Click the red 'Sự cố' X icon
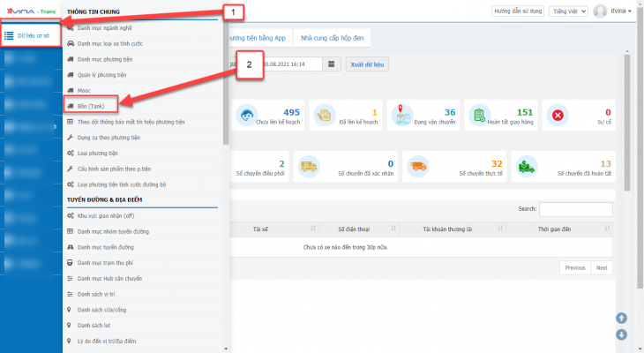 tap(557, 115)
